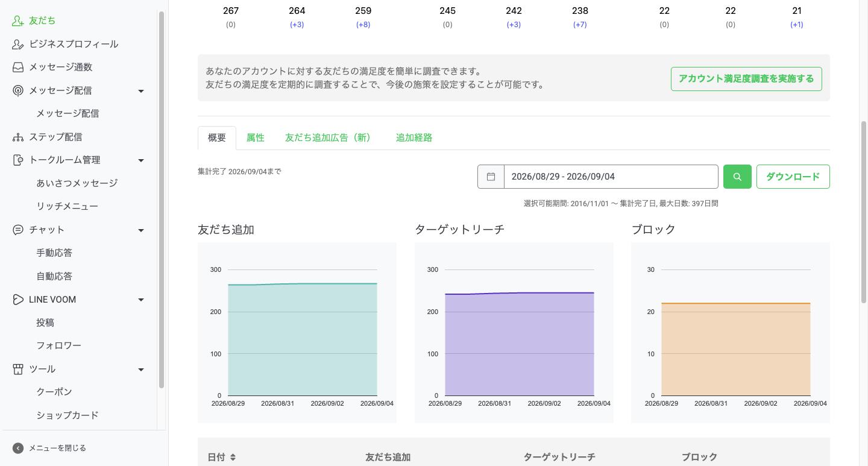Collapse the メッセージ配信 section arrow

click(x=141, y=91)
